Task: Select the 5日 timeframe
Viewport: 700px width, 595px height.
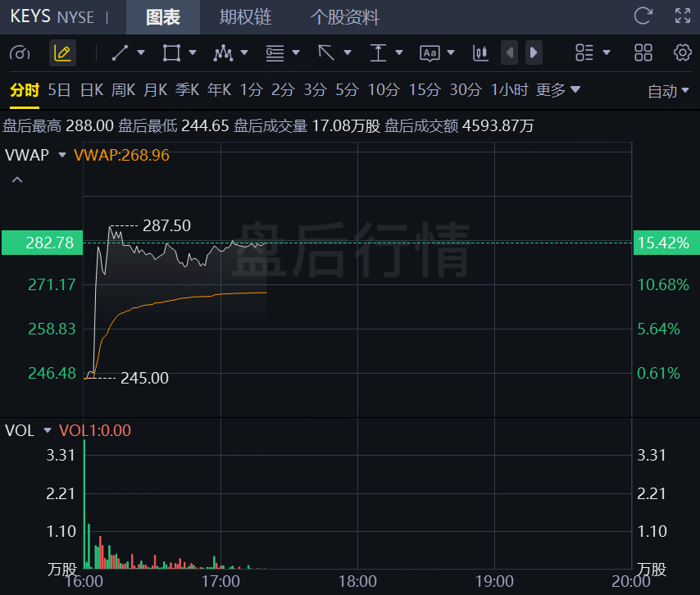Action: coord(59,90)
